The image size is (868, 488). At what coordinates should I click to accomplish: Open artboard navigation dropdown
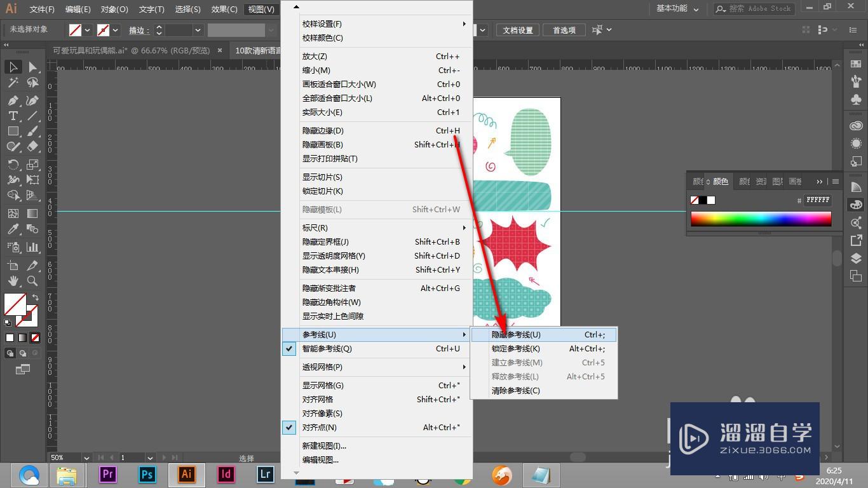tap(151, 457)
